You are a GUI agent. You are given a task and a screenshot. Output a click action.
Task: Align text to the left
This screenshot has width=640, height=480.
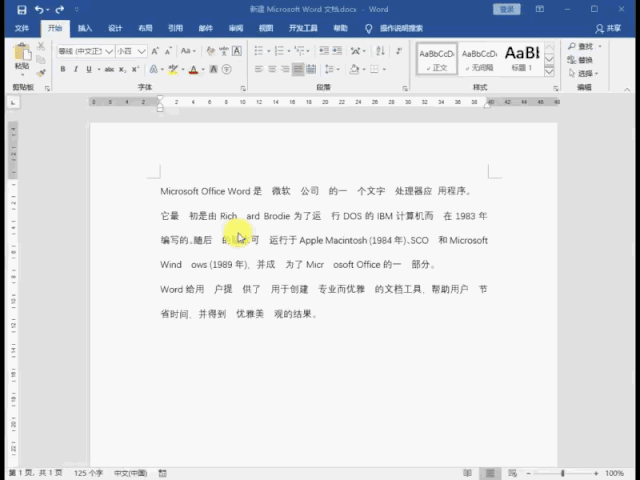(259, 69)
